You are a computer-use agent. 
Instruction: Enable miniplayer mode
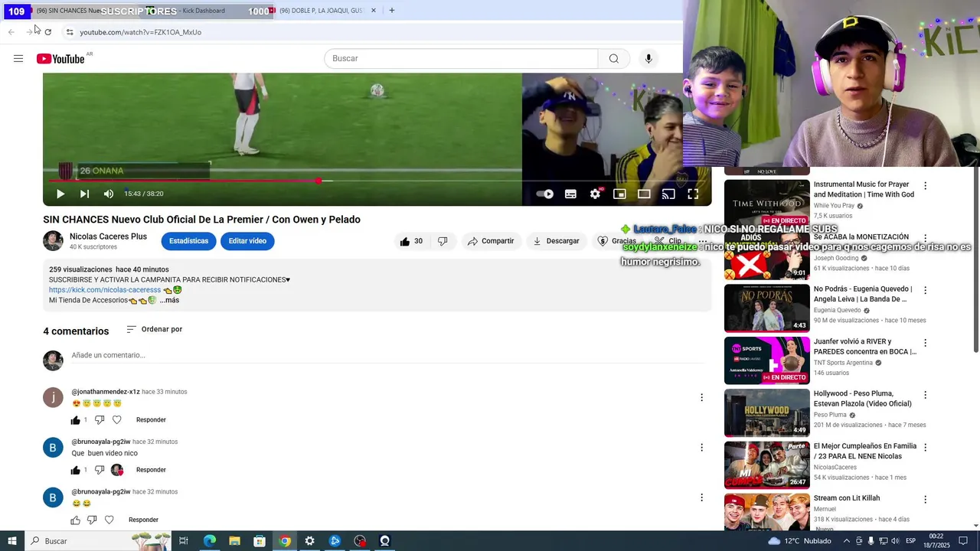coord(619,194)
